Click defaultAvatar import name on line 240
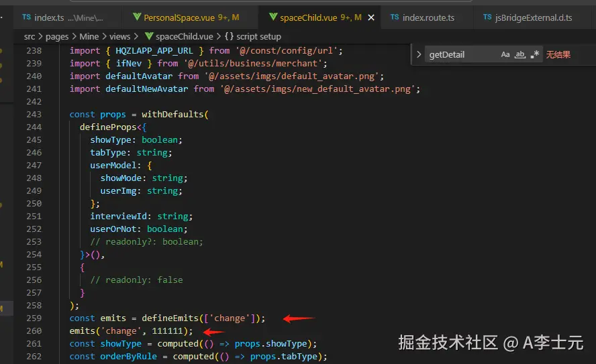Screen dimensions: 596x364 click(139, 76)
